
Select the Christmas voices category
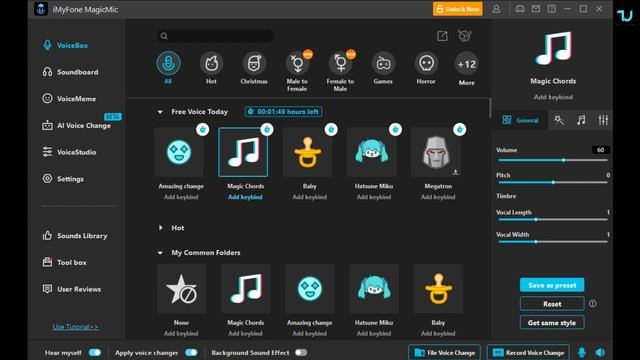point(254,68)
